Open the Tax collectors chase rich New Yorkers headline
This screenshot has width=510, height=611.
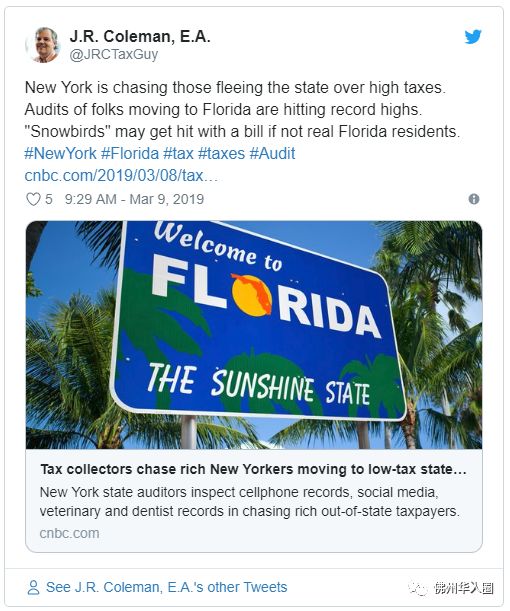click(253, 469)
